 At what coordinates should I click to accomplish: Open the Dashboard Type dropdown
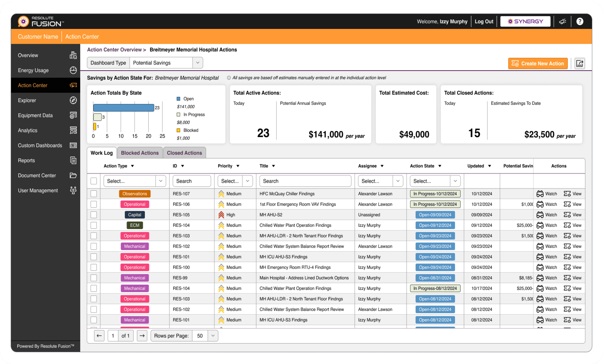click(x=197, y=63)
